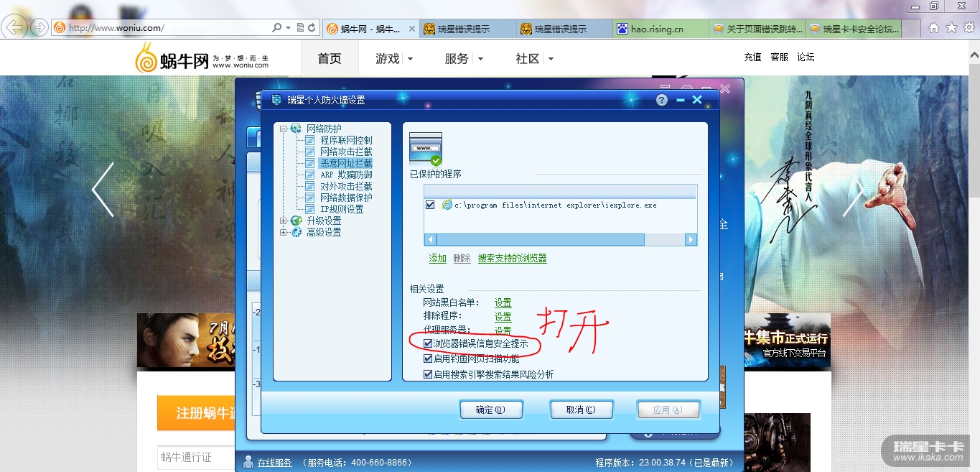
Task: Open the browser Tools gear icon
Action: pyautogui.click(x=969, y=28)
